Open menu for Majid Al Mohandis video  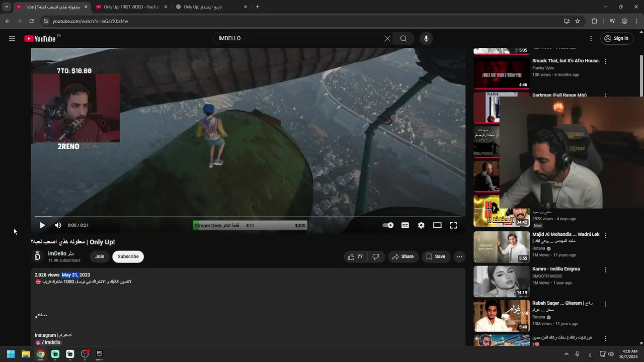coord(606,235)
